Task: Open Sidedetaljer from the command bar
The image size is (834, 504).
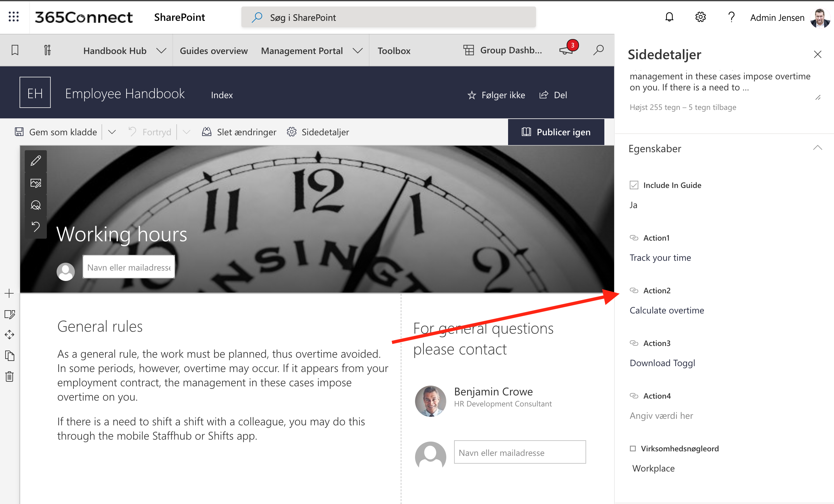Action: 318,132
